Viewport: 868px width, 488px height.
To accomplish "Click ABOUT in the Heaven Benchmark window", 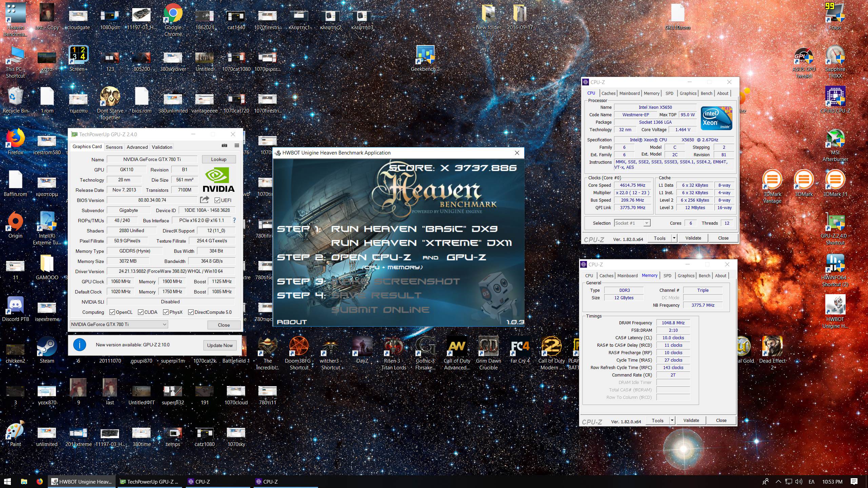I will click(292, 322).
